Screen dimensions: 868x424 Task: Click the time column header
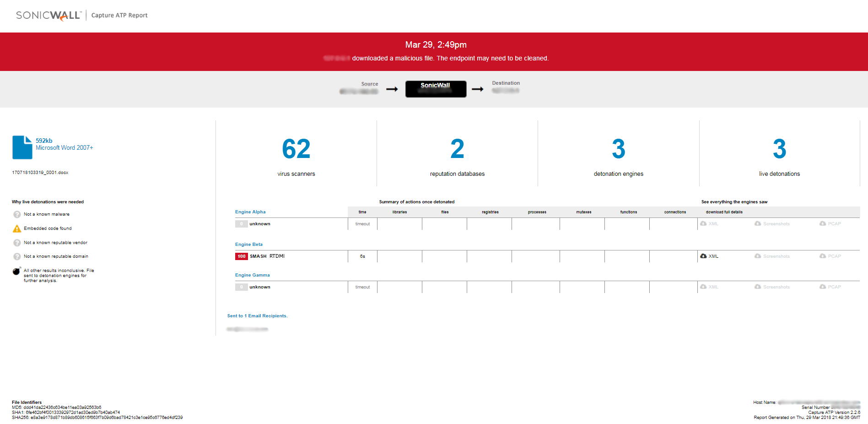362,212
